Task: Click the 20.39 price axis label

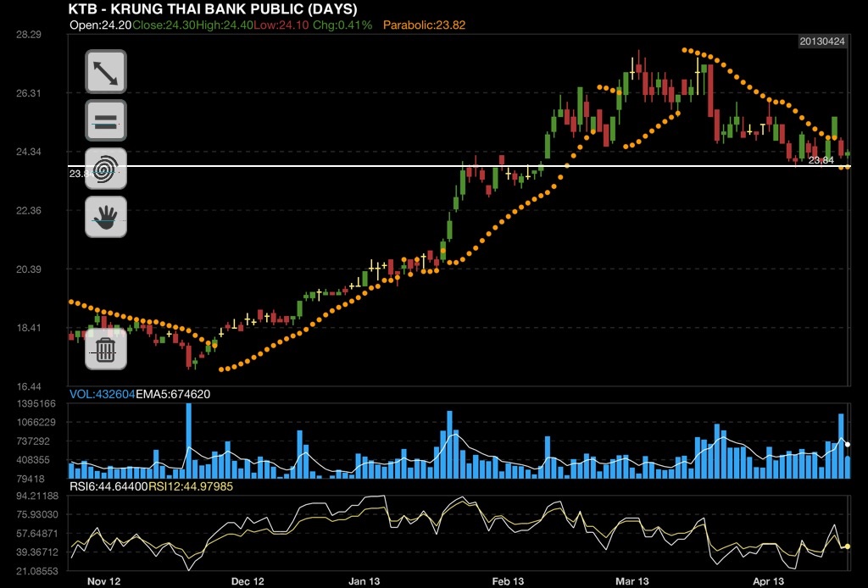Action: (29, 269)
